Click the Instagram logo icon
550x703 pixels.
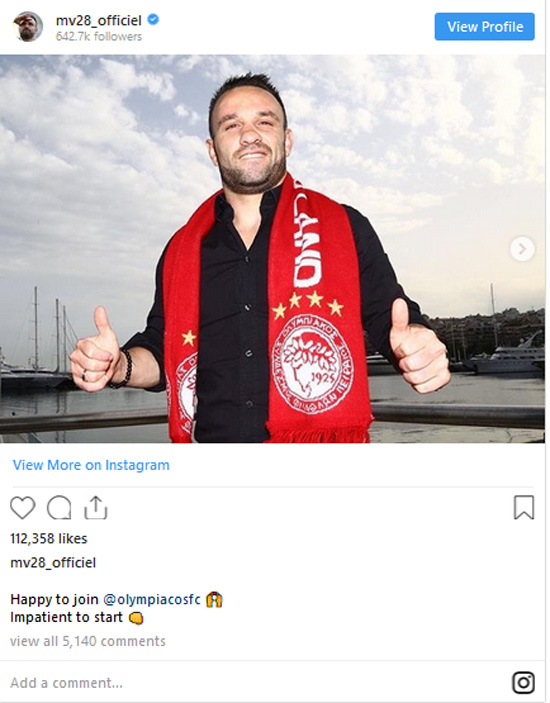(x=523, y=683)
